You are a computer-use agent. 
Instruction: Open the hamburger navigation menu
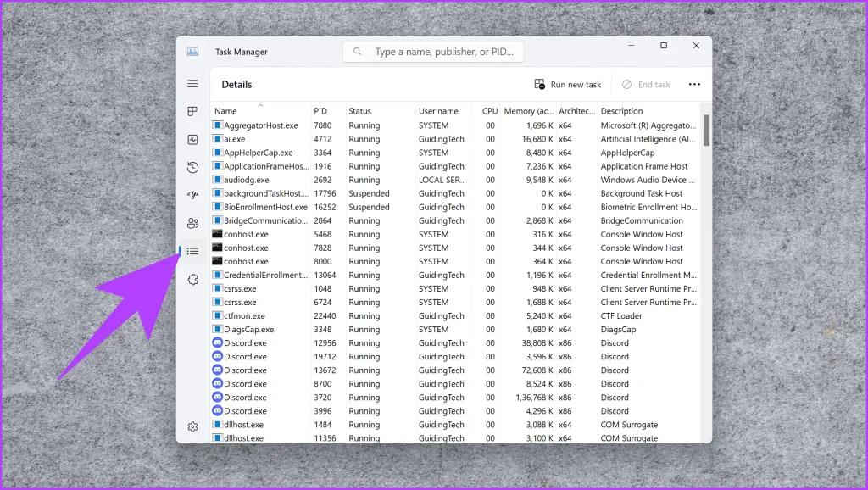click(192, 84)
